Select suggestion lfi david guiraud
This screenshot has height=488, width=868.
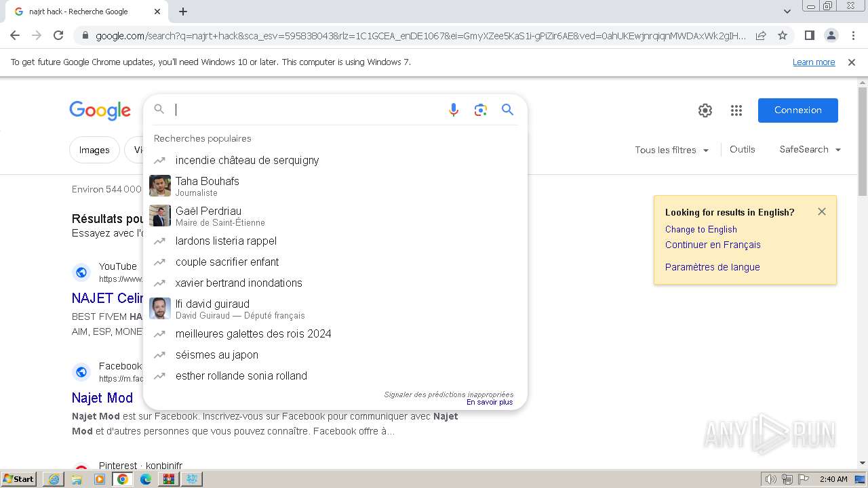(x=335, y=308)
